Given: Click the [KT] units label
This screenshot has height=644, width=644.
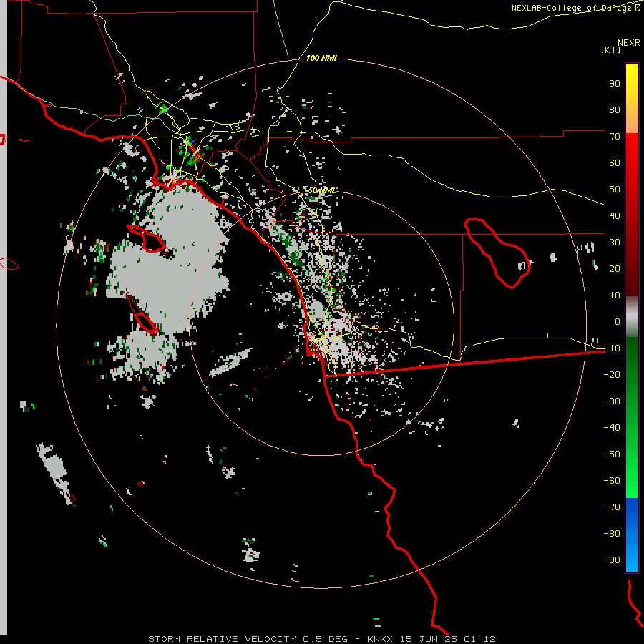Looking at the screenshot, I should (610, 49).
